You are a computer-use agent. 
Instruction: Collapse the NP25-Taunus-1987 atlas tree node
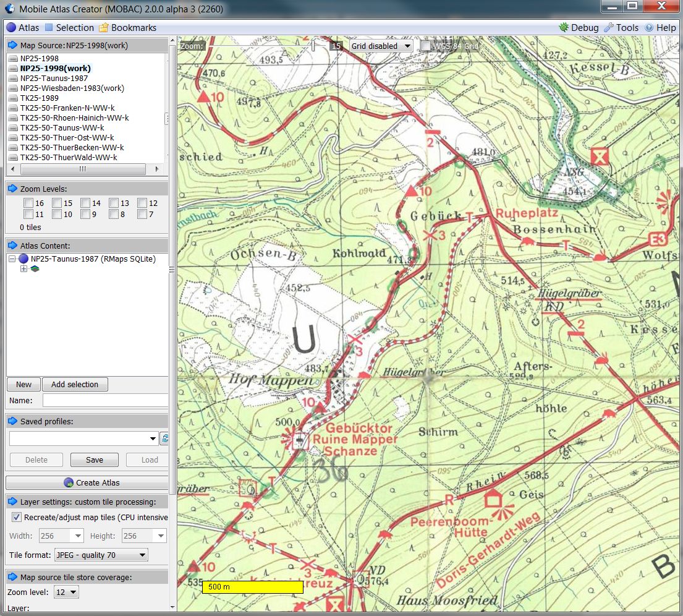click(x=12, y=259)
